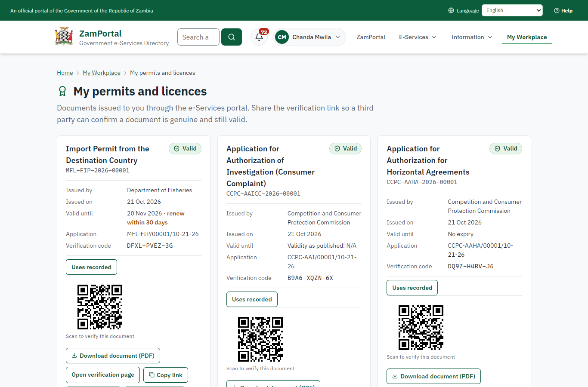Click the ribbon icon beside page heading
The height and width of the screenshot is (387, 588).
[62, 91]
